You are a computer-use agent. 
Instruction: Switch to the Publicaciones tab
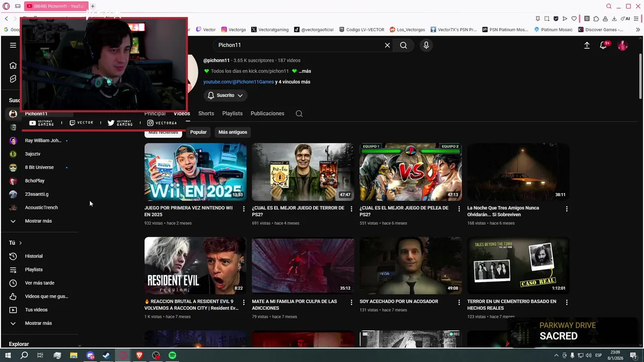(x=268, y=114)
